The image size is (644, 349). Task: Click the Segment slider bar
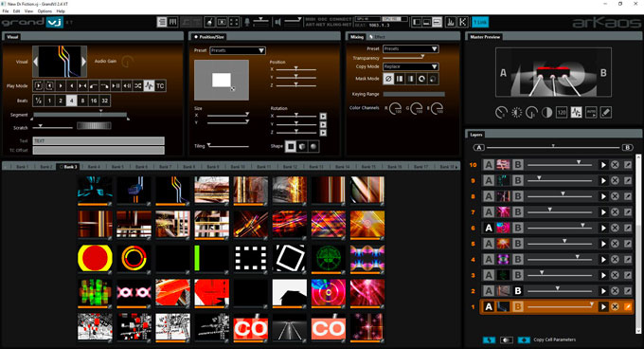[80, 115]
